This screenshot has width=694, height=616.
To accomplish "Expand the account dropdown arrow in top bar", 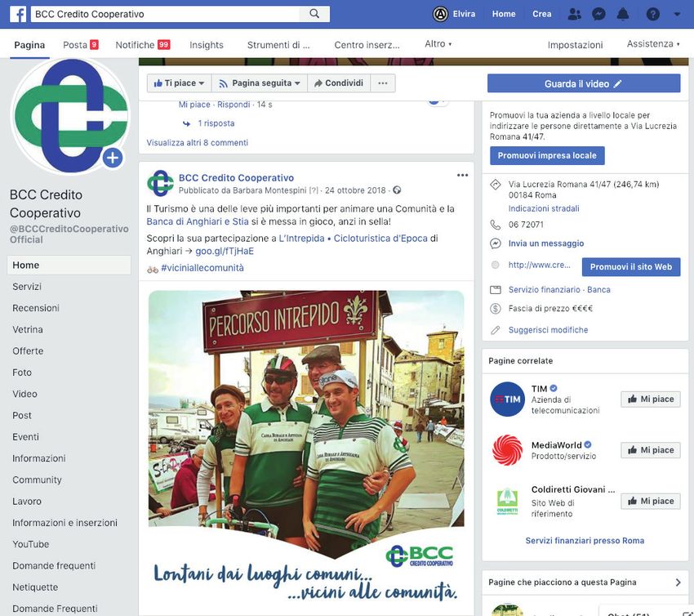I will pyautogui.click(x=677, y=14).
